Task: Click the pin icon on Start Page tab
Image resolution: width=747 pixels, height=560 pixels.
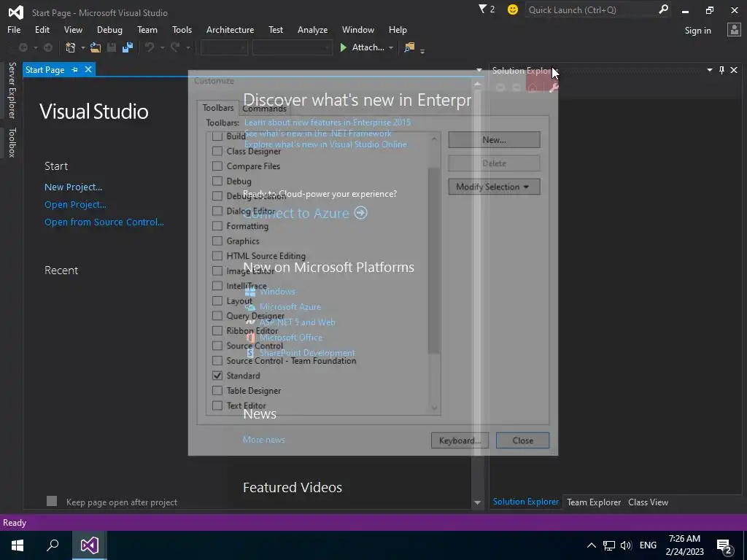Action: [75, 69]
